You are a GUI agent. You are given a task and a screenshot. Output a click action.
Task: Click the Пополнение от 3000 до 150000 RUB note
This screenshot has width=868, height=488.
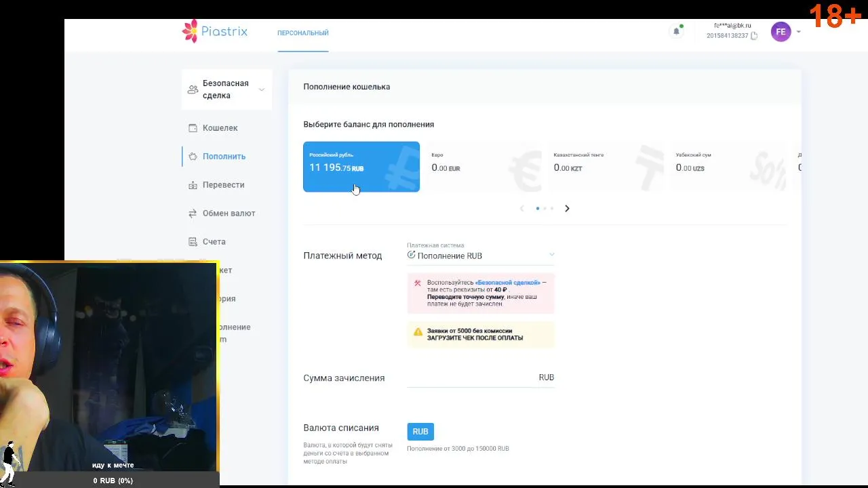[458, 449]
